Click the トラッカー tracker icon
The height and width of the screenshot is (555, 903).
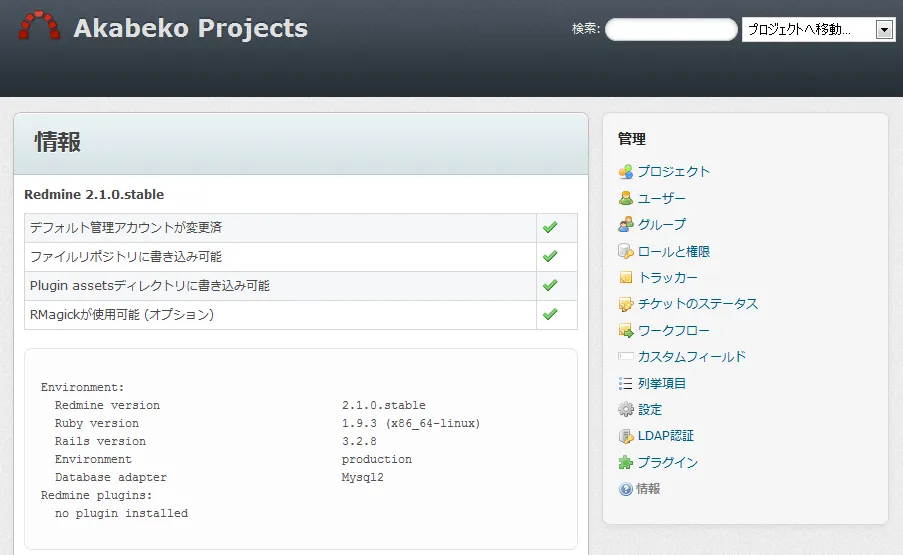[625, 278]
